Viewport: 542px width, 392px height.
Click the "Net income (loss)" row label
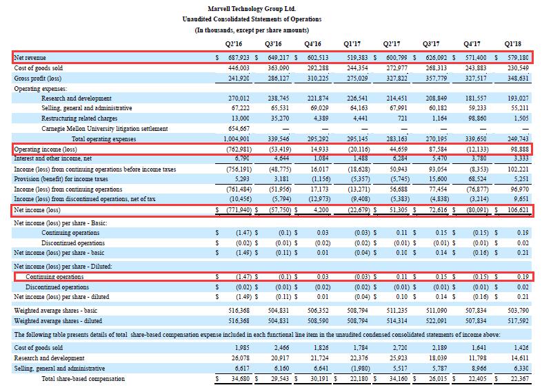37,210
